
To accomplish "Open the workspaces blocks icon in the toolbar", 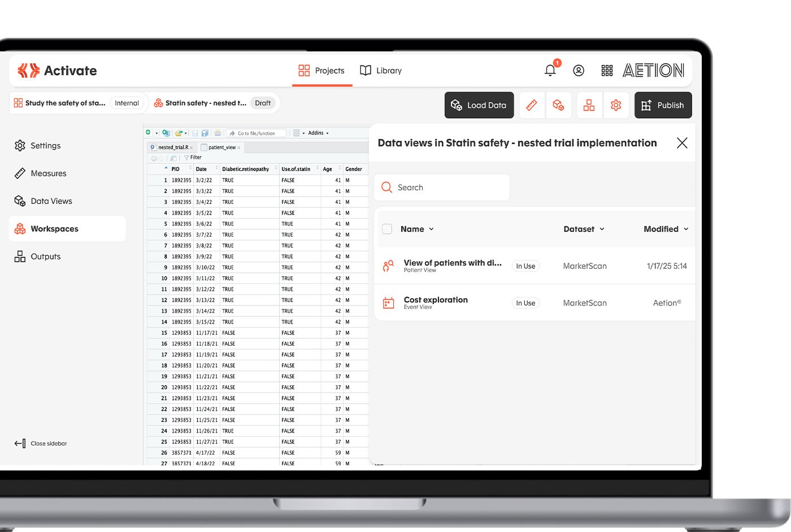I will [x=589, y=105].
